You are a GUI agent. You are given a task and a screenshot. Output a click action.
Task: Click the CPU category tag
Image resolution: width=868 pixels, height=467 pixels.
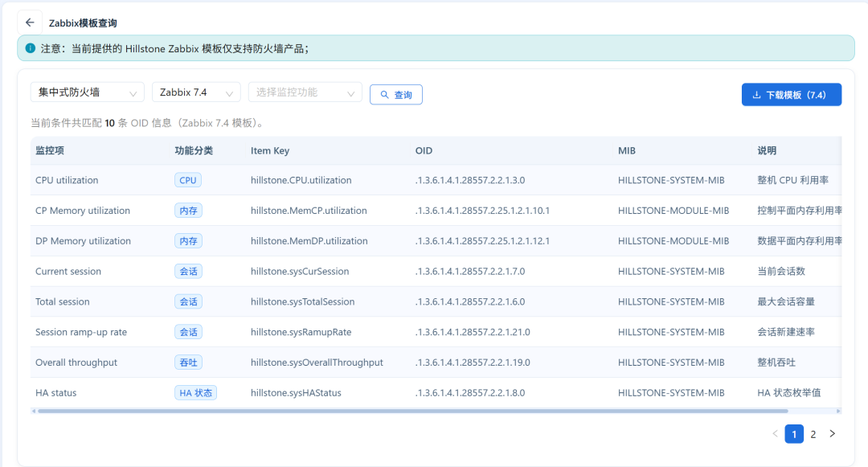tap(187, 180)
